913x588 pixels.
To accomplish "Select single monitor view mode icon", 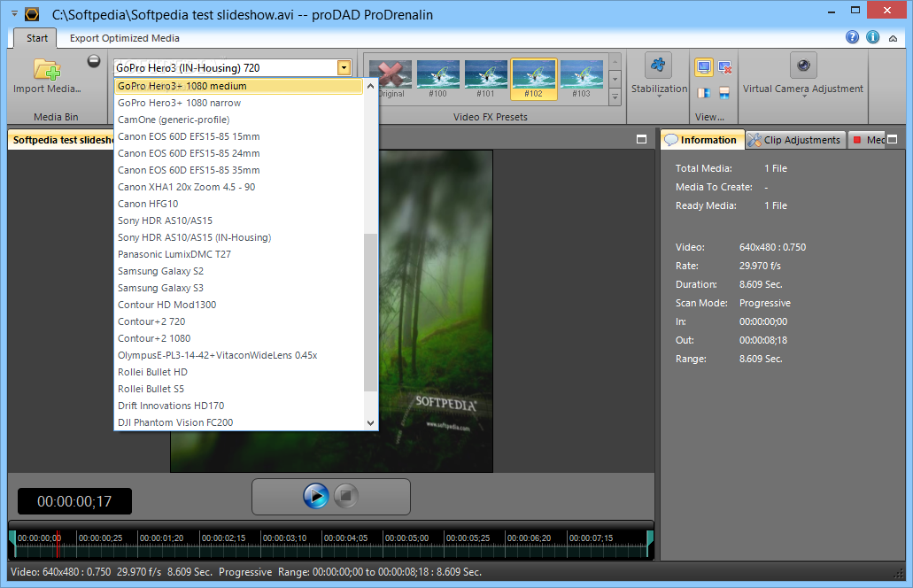I will click(704, 67).
